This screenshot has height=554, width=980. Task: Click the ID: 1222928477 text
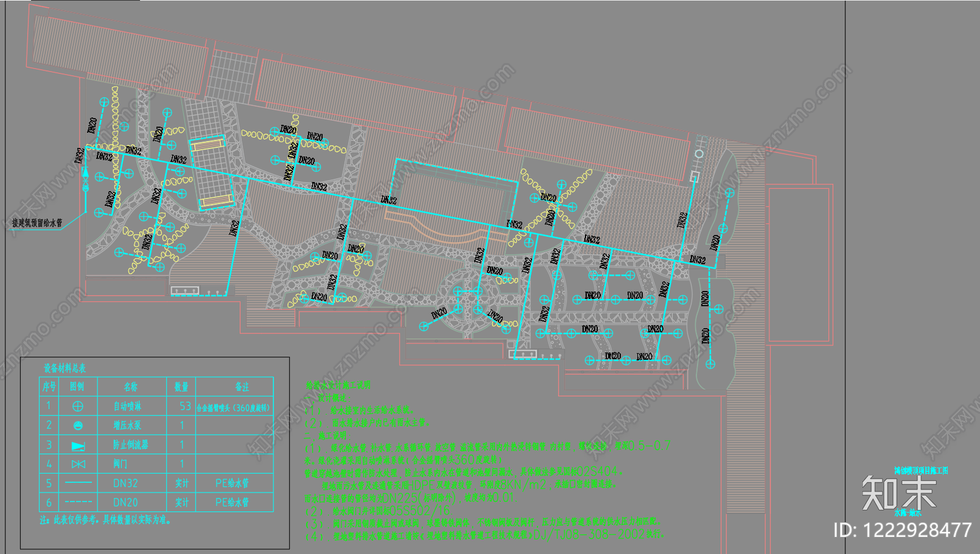coord(903,530)
